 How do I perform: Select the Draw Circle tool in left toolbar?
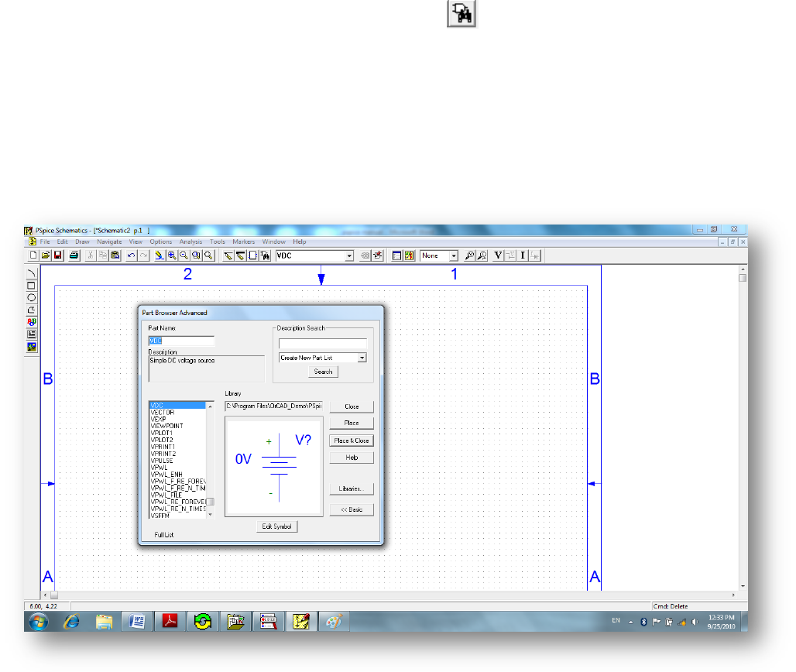32,297
